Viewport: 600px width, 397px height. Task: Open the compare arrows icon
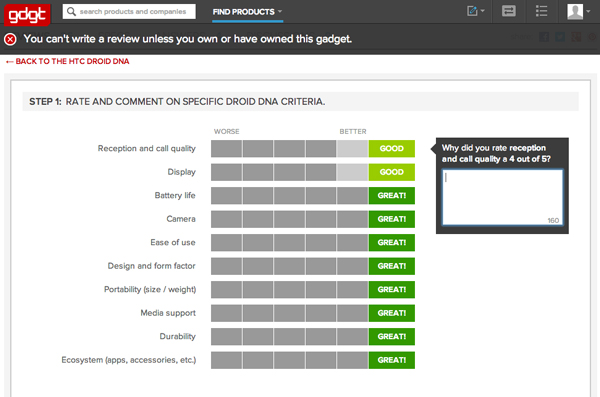coord(509,11)
